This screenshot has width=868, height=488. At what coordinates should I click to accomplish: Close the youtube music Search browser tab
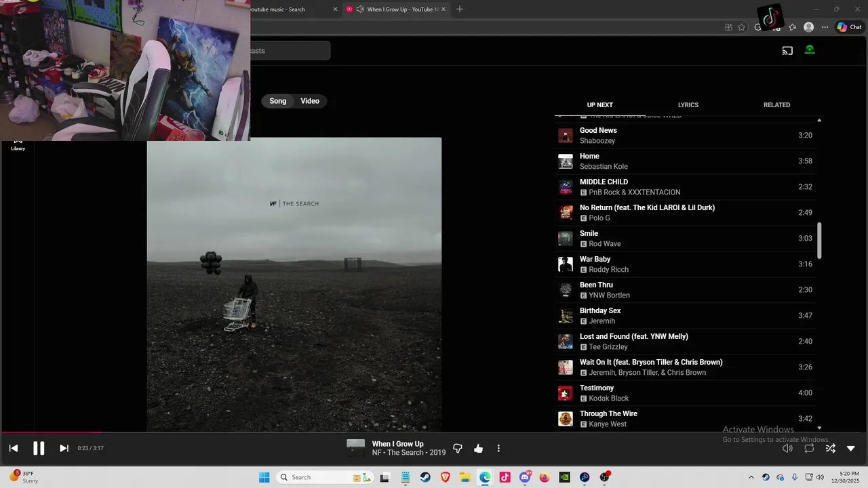pos(335,9)
